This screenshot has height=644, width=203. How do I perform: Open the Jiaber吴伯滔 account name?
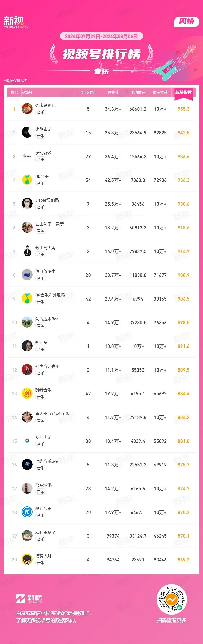click(x=47, y=200)
